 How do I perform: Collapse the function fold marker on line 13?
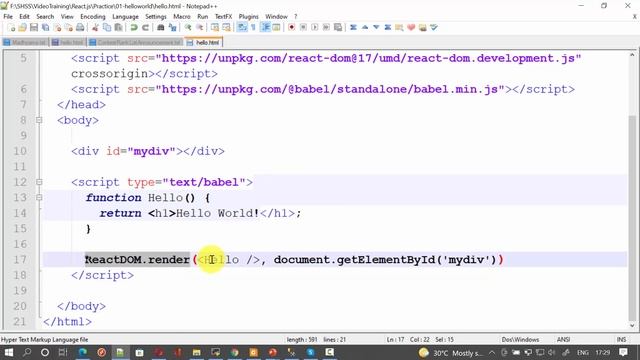click(x=39, y=198)
